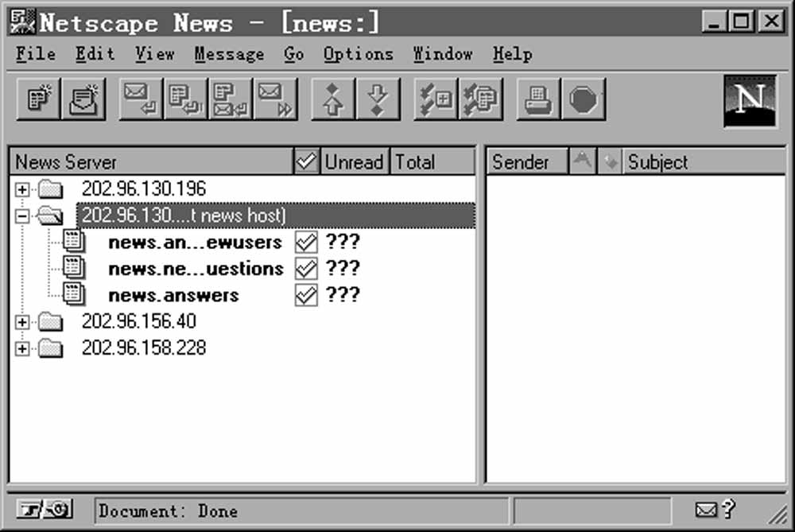795x532 pixels.
Task: Click the ??? unread count for news.an...ewusers
Action: [x=343, y=242]
